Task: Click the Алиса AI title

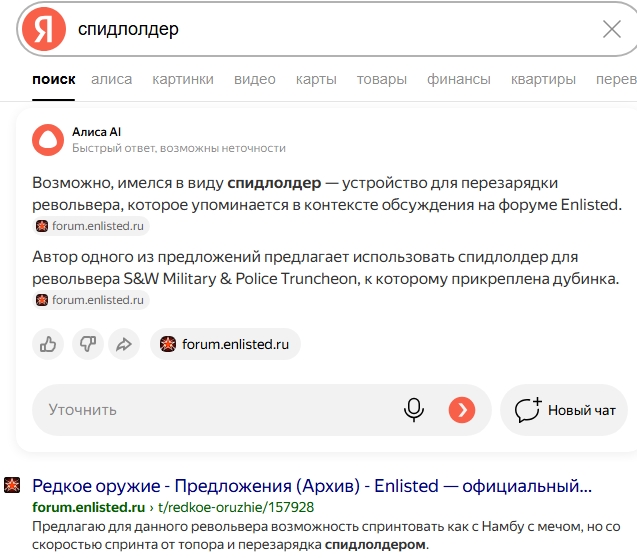Action: point(97,132)
